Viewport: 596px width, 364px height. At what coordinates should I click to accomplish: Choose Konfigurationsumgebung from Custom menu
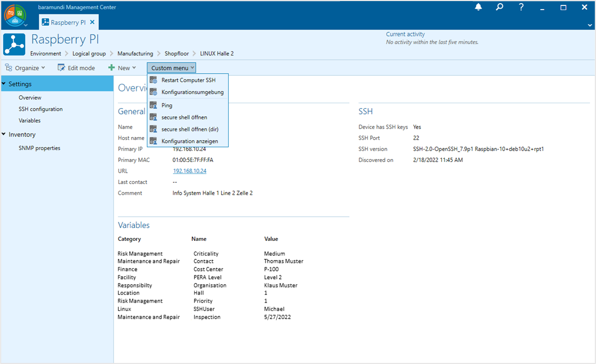pos(188,92)
